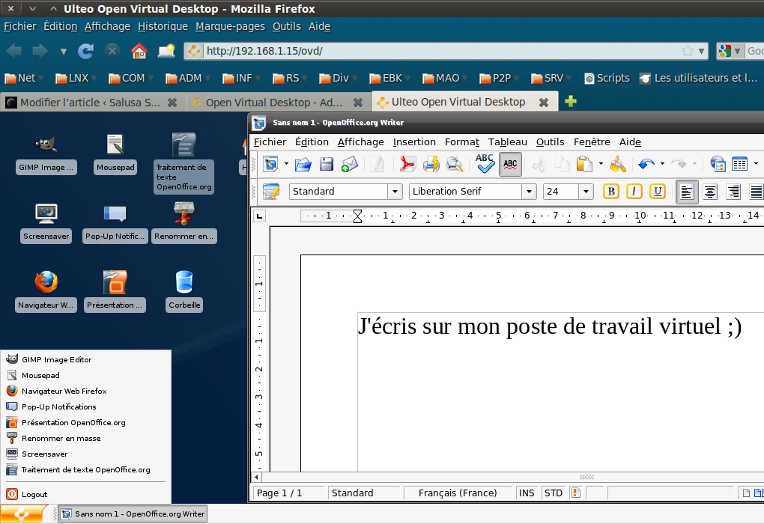
Task: Toggle AutoSpellcheck ABC button
Action: coord(510,164)
